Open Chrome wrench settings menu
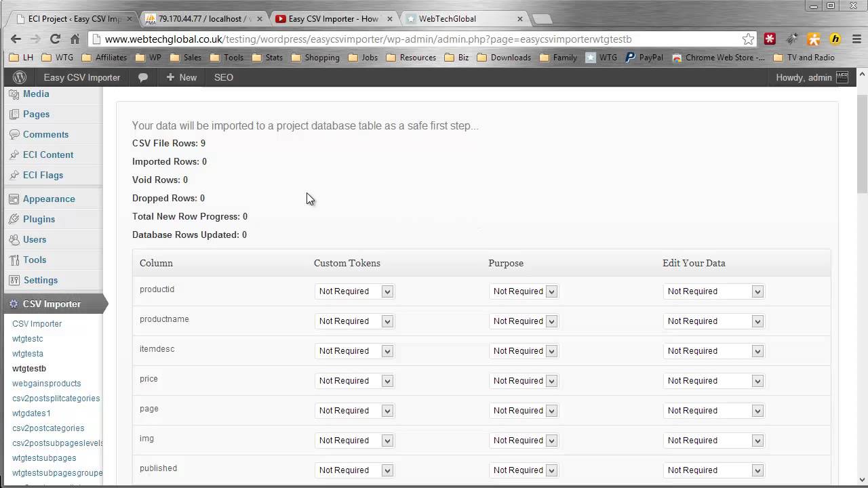 pos(855,39)
